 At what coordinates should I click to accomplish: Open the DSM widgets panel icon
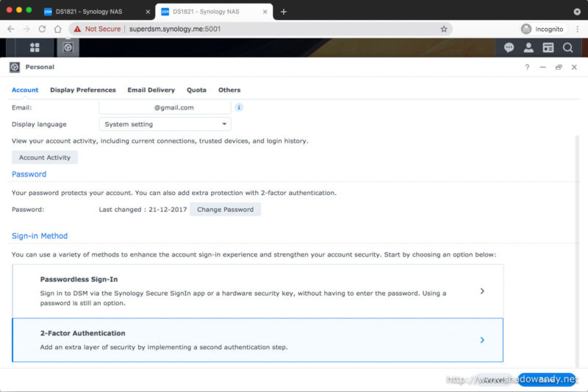tap(548, 48)
